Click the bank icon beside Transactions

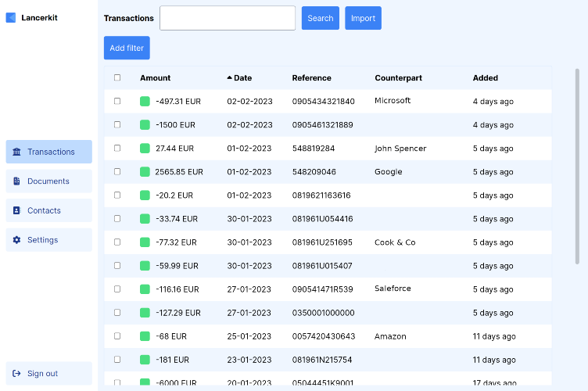[16, 152]
